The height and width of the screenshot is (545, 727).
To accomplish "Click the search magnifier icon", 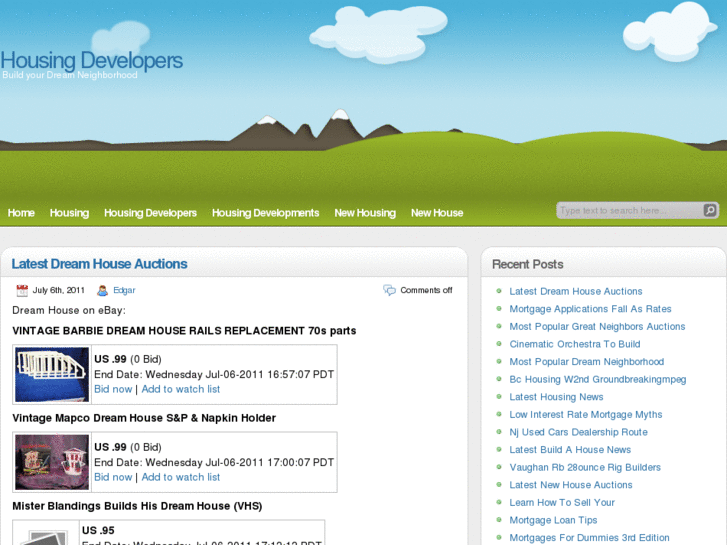I will 710,211.
